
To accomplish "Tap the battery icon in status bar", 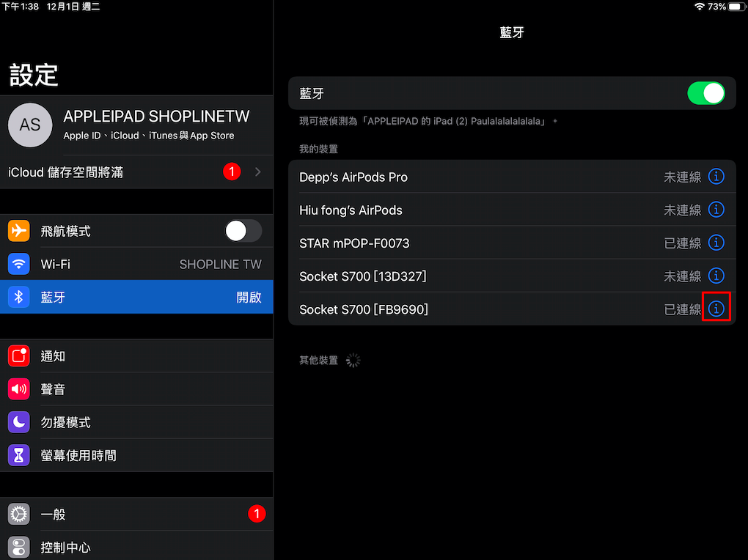I will coord(736,7).
